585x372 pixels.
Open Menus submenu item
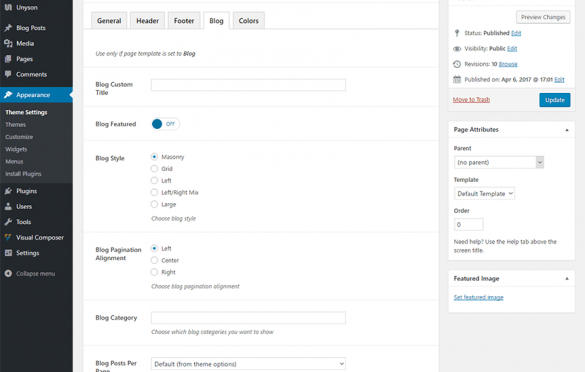click(14, 162)
